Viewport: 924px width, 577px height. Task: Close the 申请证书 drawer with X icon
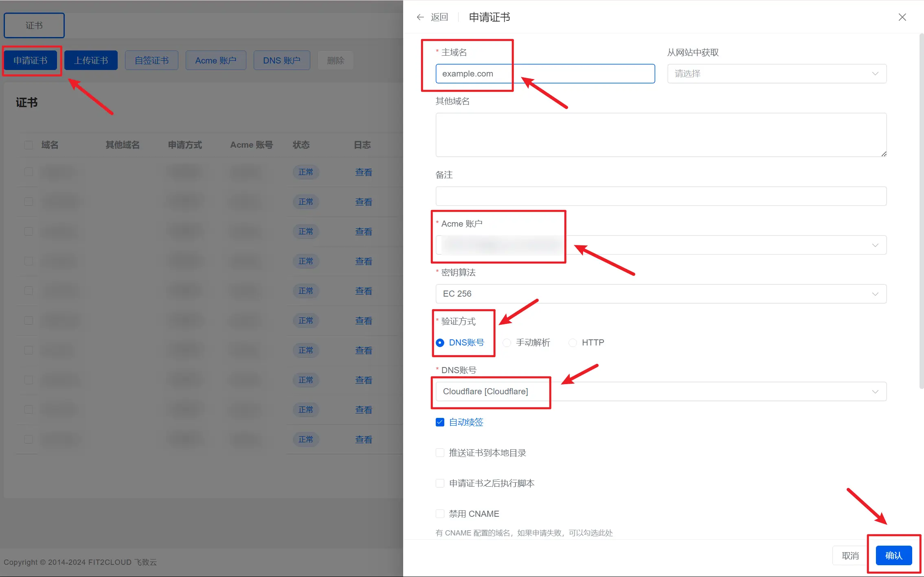click(x=902, y=17)
